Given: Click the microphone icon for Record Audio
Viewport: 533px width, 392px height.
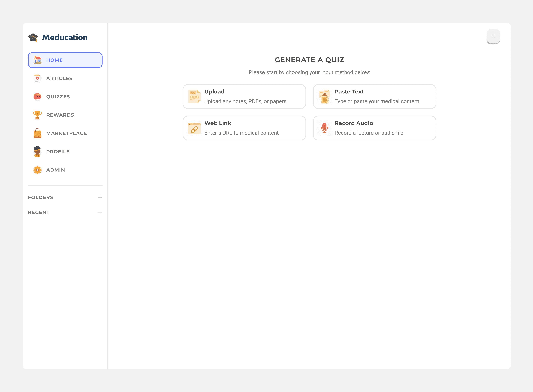Looking at the screenshot, I should coord(324,128).
